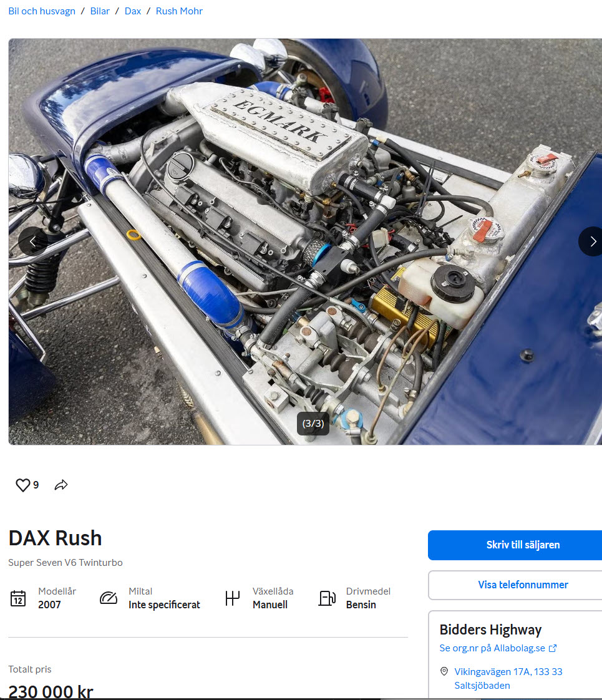Save listing with the heart icon
The image size is (602, 700).
[x=22, y=485]
